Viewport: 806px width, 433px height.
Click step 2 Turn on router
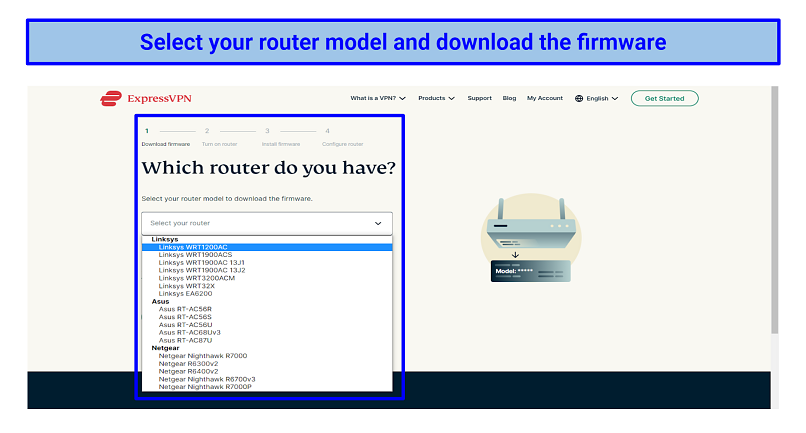pyautogui.click(x=219, y=137)
